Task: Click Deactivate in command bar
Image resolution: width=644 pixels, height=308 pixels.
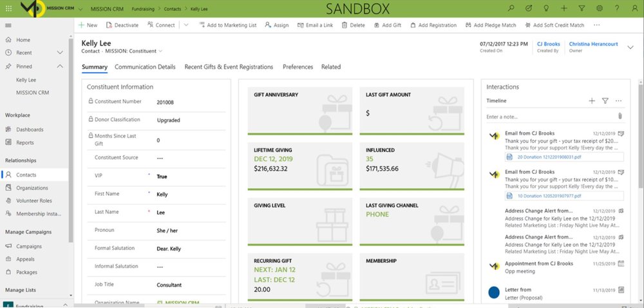Action: click(122, 25)
